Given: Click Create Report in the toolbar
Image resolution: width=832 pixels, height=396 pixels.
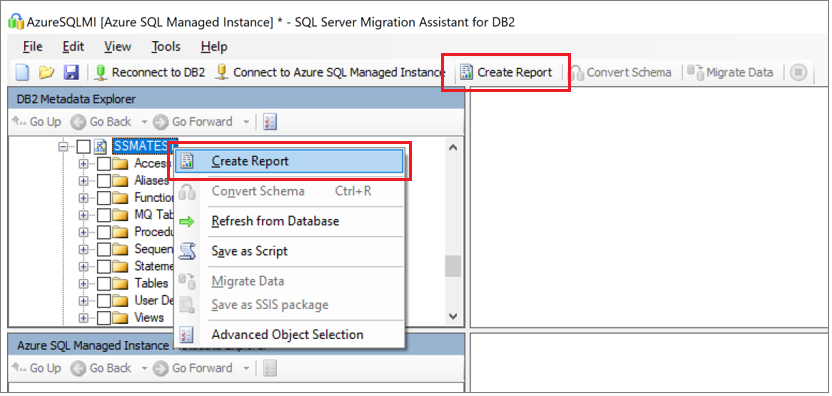Looking at the screenshot, I should pos(506,72).
